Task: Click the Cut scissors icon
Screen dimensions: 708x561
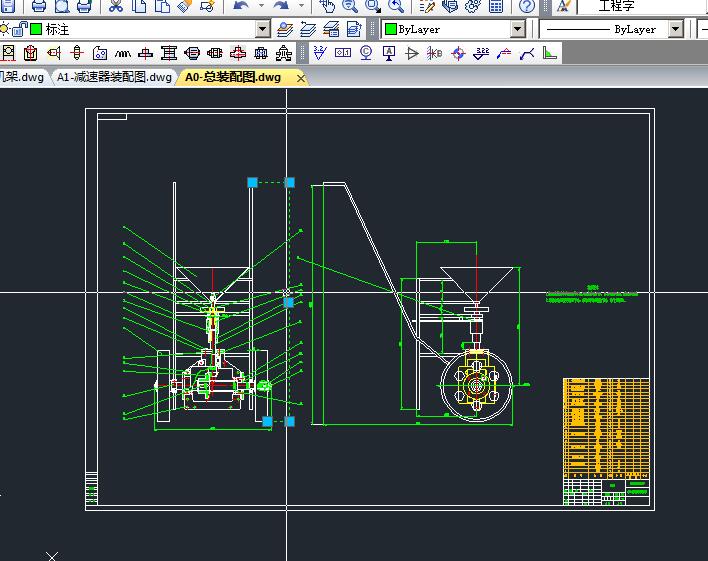Action: coord(116,5)
